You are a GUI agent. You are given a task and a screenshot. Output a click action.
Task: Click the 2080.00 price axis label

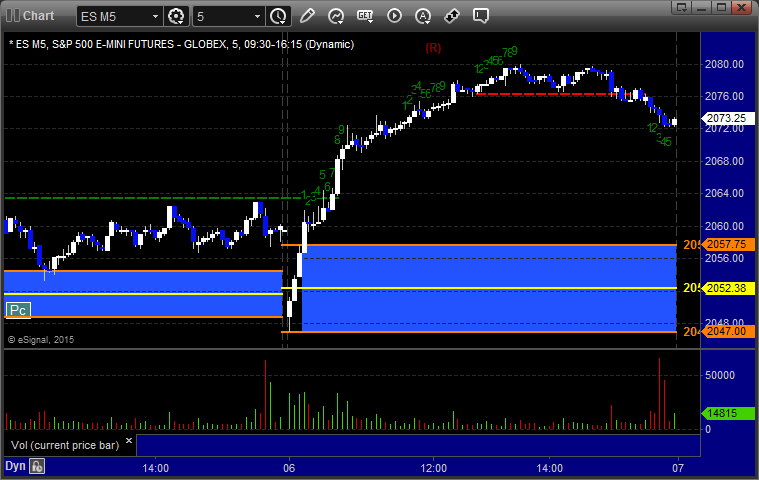point(724,64)
